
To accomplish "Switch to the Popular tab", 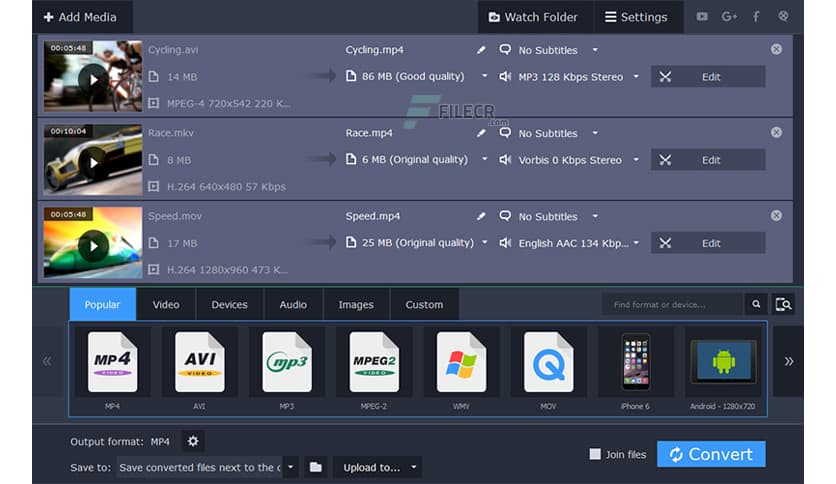I will click(x=102, y=304).
